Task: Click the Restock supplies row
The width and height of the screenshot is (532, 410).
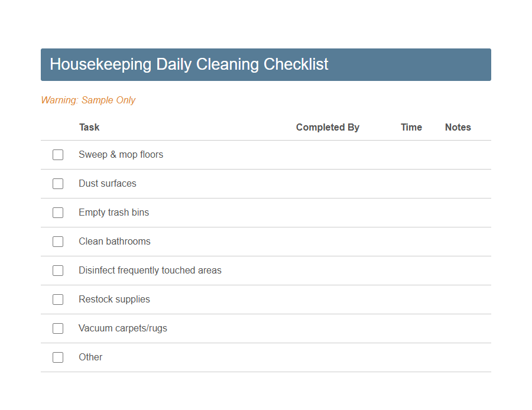Action: tap(266, 299)
